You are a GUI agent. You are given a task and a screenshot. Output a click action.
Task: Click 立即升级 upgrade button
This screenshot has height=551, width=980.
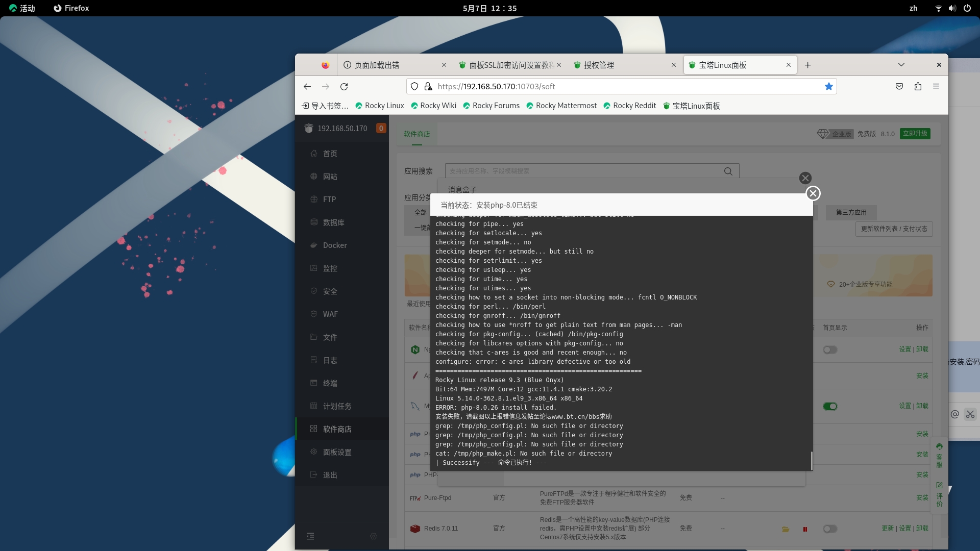tap(915, 134)
